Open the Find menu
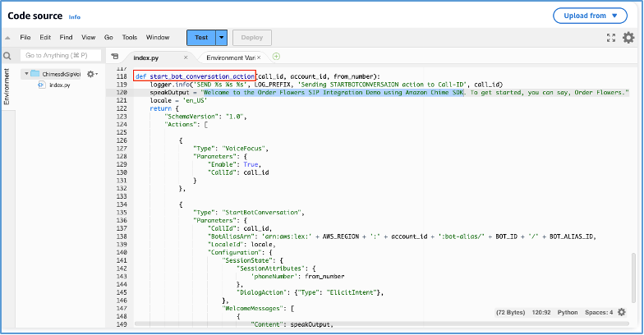644x335 pixels. (66, 38)
